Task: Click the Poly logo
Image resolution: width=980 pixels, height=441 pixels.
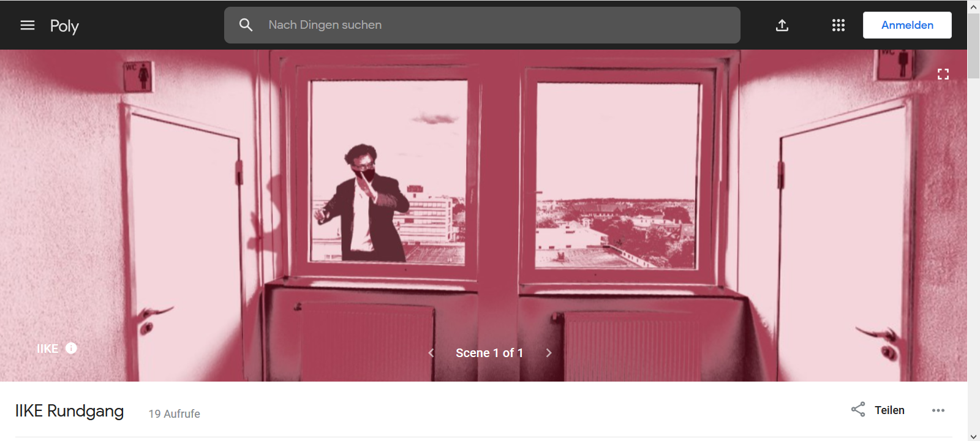Action: pyautogui.click(x=64, y=26)
